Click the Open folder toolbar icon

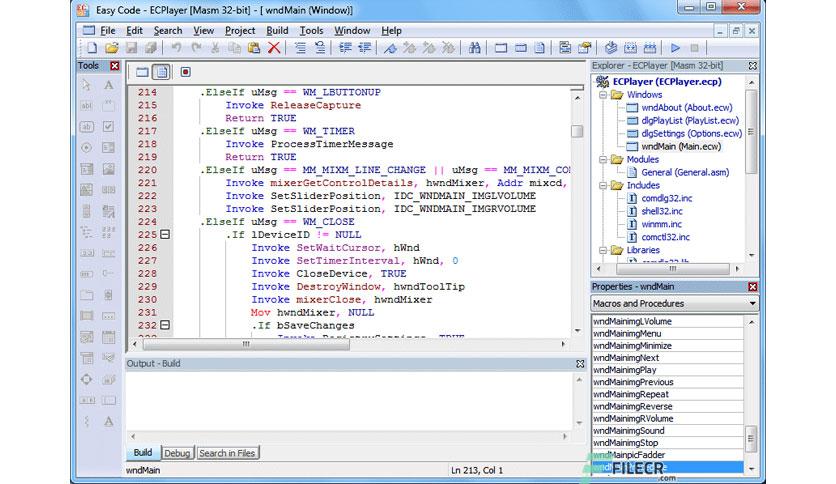tap(111, 48)
